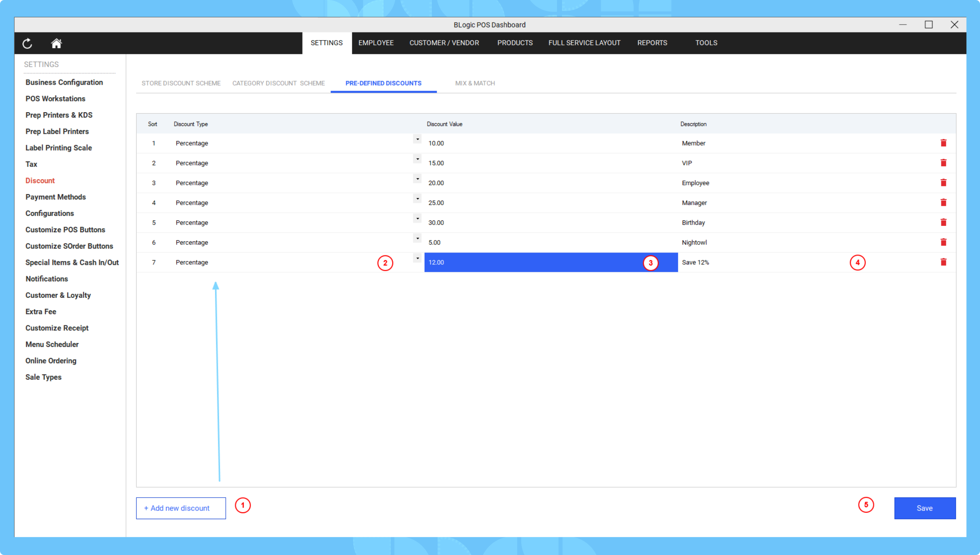Switch to the REPORTS tab
980x555 pixels.
coord(652,43)
